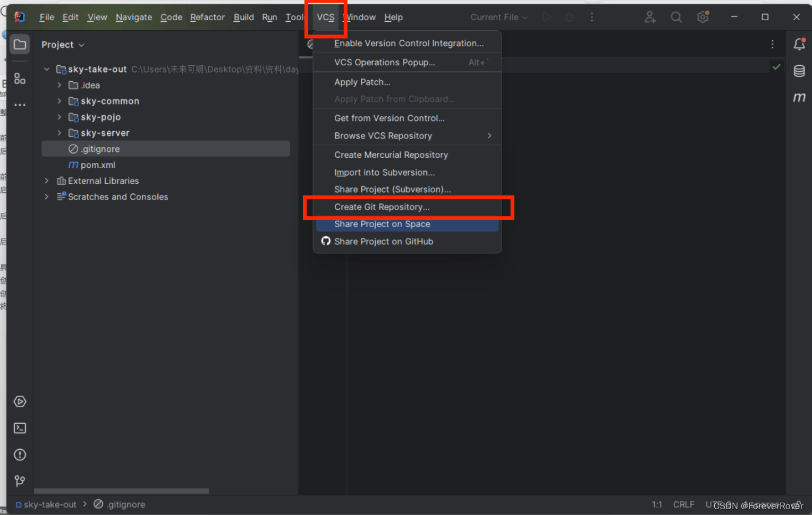This screenshot has height=515, width=812.
Task: Choose Enable Version Control Integration
Action: (x=407, y=44)
